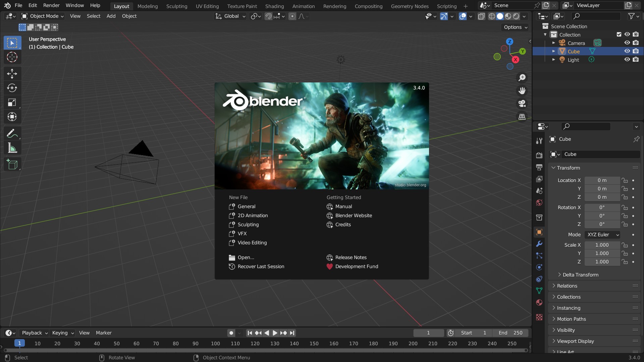The height and width of the screenshot is (362, 644).
Task: Expand the Delta Transform section
Action: (x=580, y=275)
